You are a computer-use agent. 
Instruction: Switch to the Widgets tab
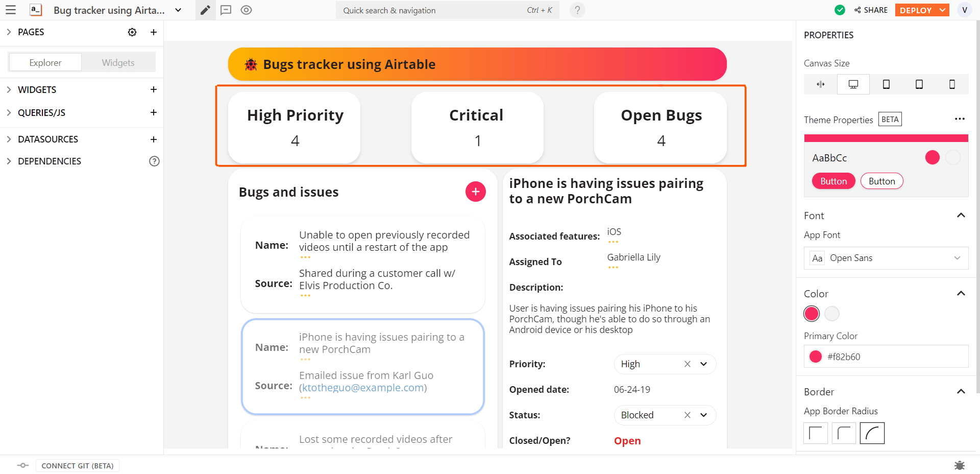pos(118,63)
